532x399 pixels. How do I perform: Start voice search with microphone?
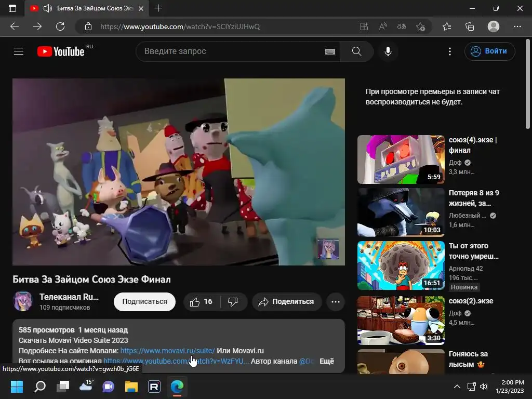click(388, 51)
